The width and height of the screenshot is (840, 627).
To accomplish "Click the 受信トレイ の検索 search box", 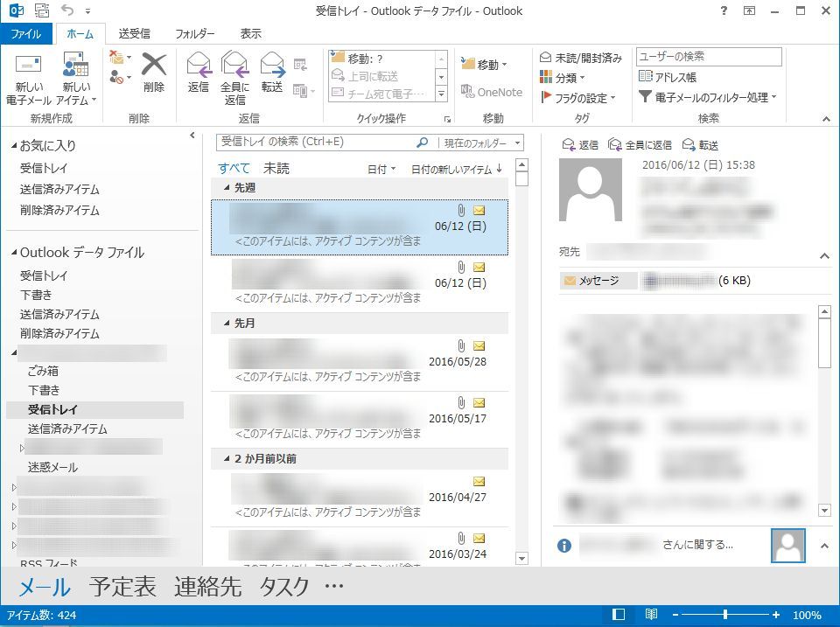I will (316, 142).
